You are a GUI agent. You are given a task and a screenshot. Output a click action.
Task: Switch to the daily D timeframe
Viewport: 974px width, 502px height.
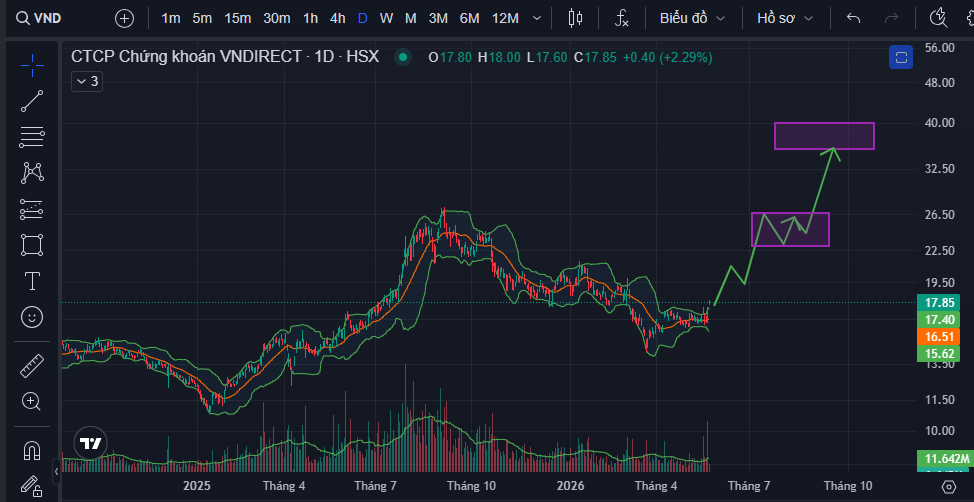coord(362,19)
